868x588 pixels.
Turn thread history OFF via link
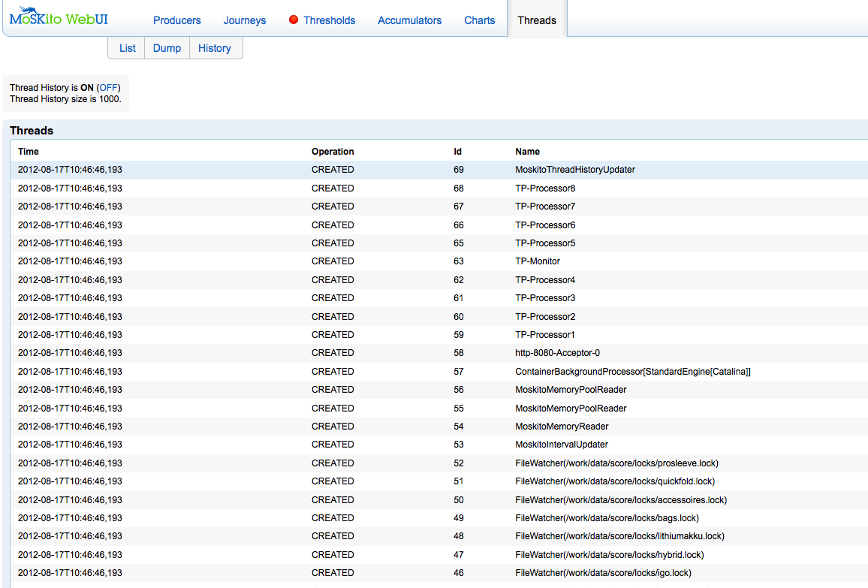[x=108, y=87]
